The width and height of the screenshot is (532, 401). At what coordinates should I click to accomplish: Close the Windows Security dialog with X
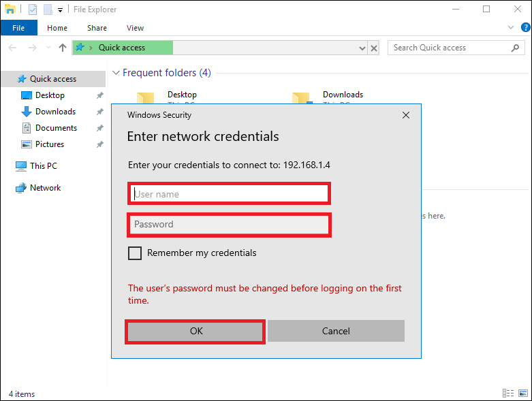click(x=406, y=115)
